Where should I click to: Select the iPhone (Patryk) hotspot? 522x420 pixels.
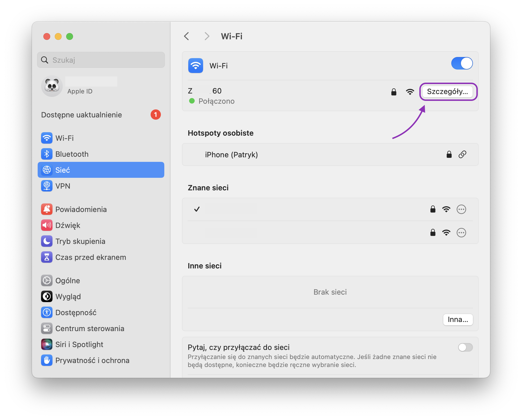point(330,154)
